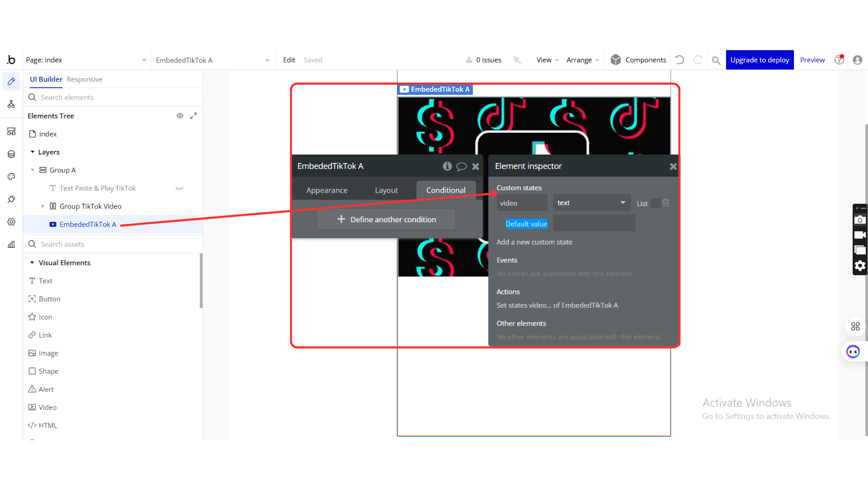Image resolution: width=868 pixels, height=489 pixels.
Task: Open the Logs chart icon in sidebar
Action: pos(11,244)
